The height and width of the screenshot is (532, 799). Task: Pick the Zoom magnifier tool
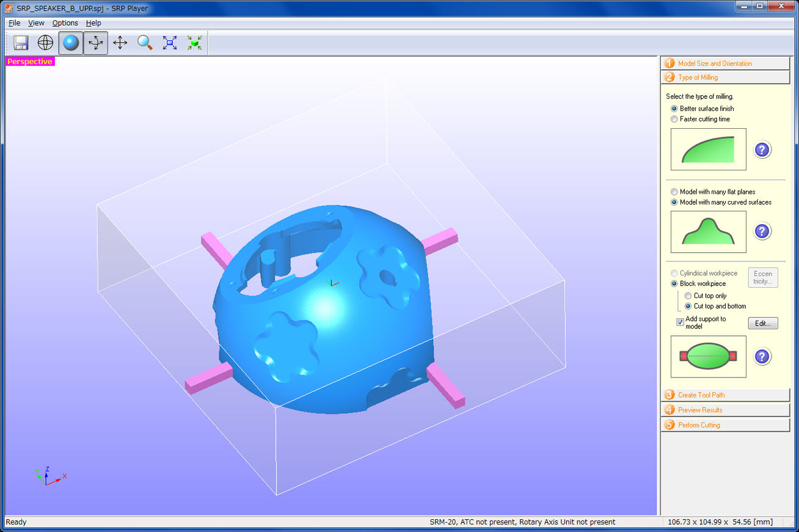(x=145, y=43)
